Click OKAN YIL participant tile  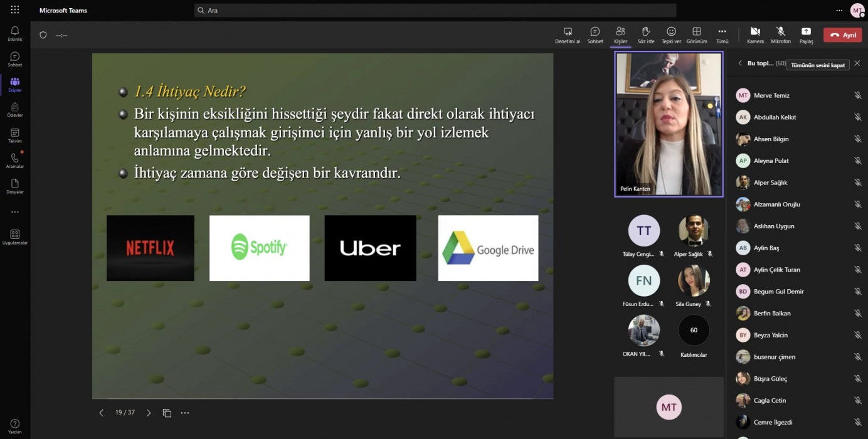[644, 336]
